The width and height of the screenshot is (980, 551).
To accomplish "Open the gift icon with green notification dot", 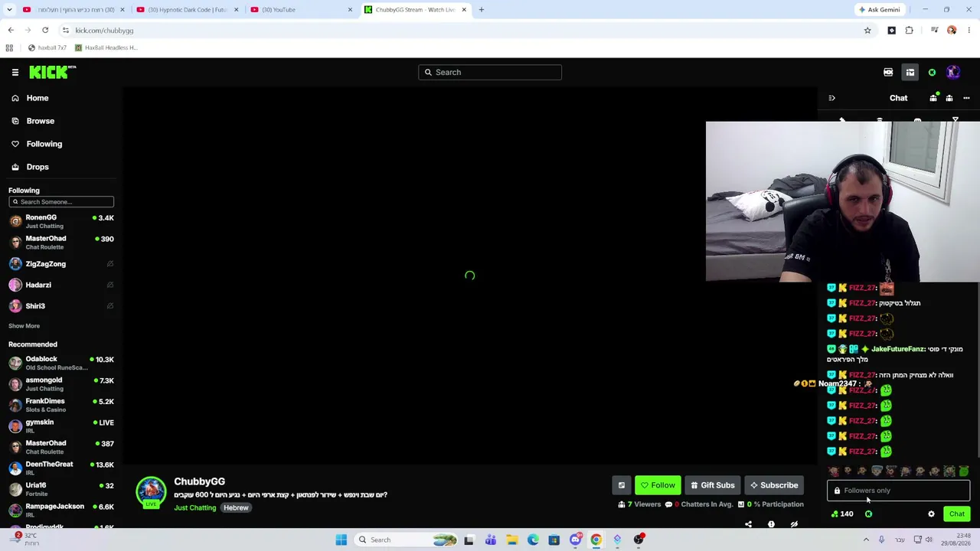I will click(x=933, y=98).
